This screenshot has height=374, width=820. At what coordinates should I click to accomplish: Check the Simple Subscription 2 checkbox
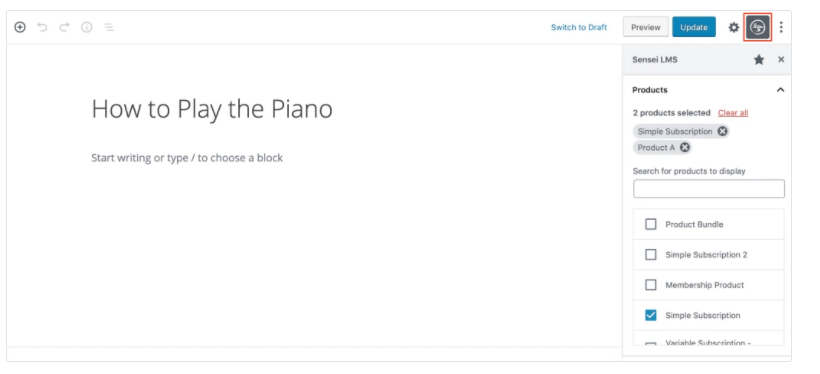point(651,255)
